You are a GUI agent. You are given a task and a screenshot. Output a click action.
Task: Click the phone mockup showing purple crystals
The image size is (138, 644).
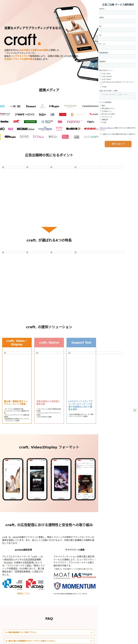(x=61, y=479)
